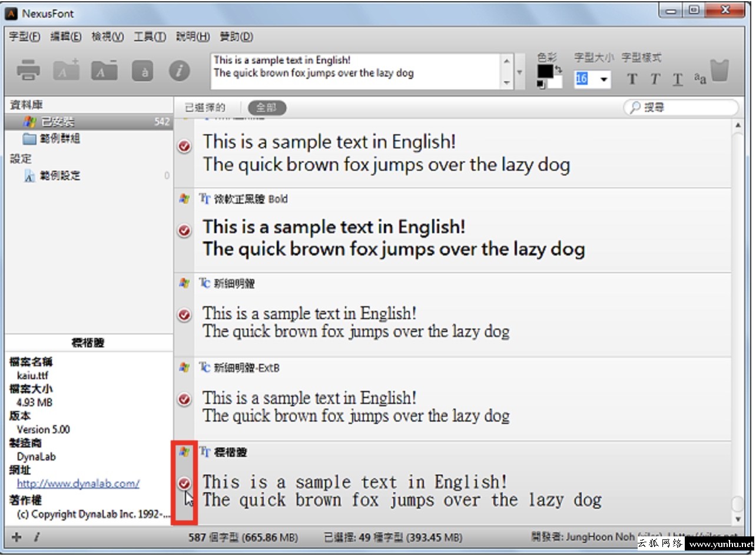Open the 工具(T) menu

(x=150, y=37)
